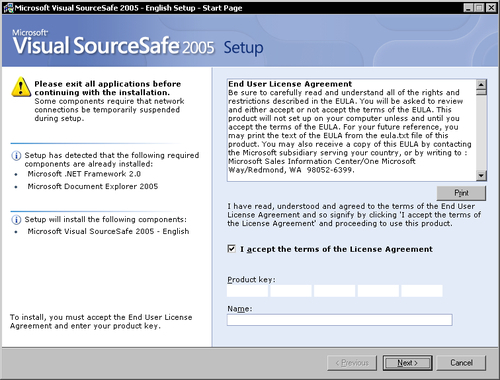The image size is (500, 380).
Task: Click the yellow warning triangle icon
Action: 21,87
